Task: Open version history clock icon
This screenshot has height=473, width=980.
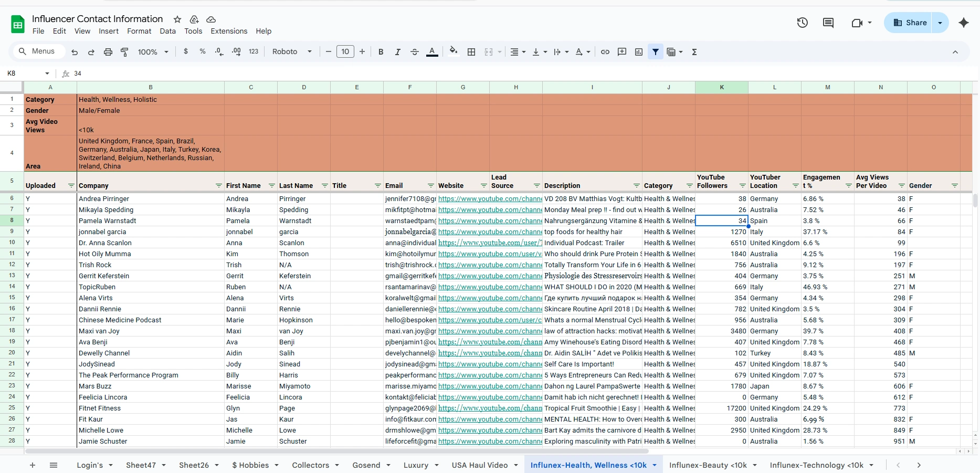Action: [802, 23]
